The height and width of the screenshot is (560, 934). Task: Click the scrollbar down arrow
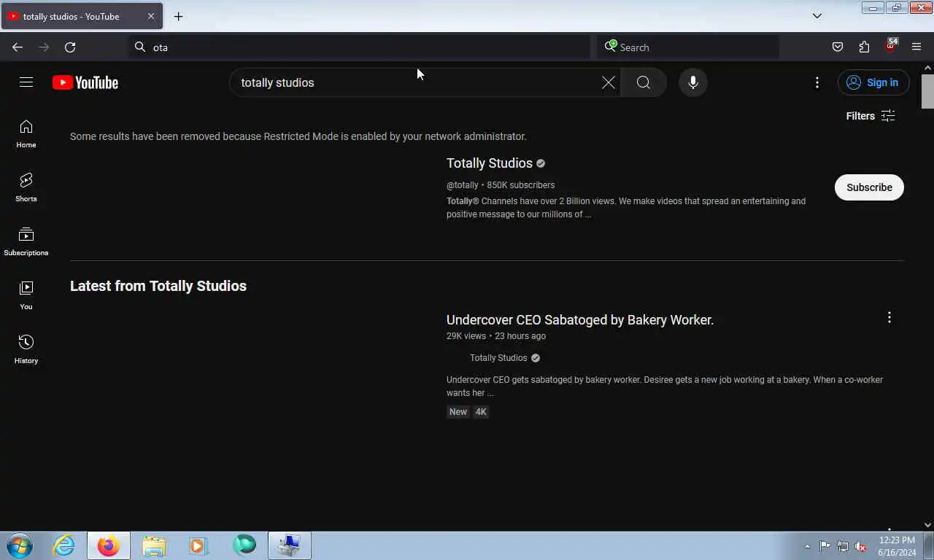click(927, 525)
